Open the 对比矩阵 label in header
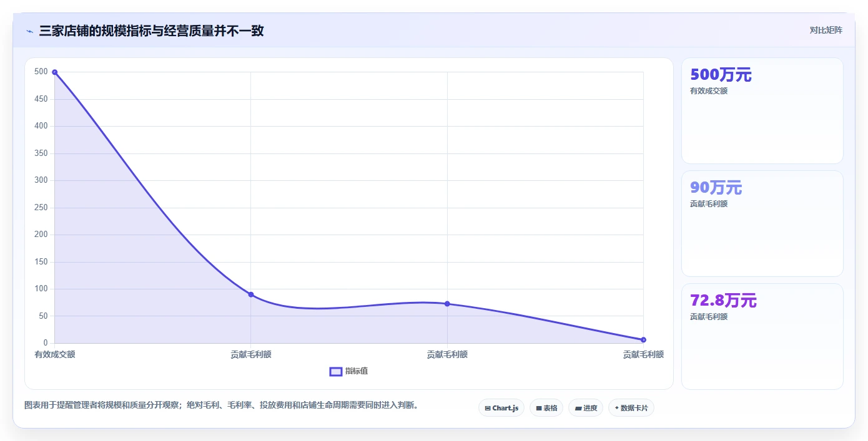 point(826,30)
